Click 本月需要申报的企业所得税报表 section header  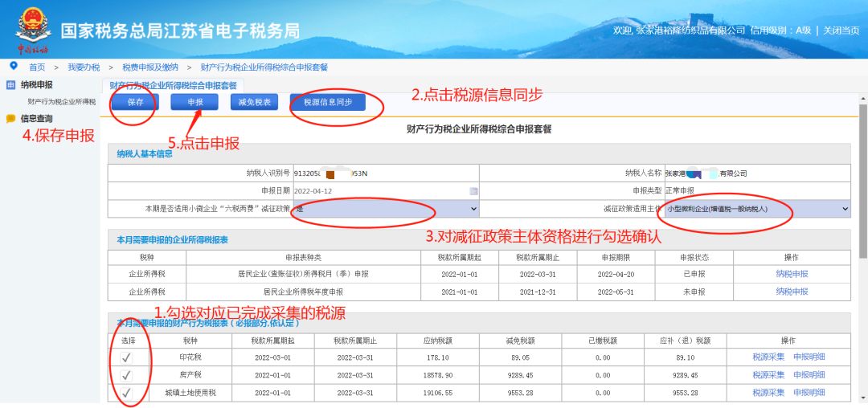tap(172, 240)
